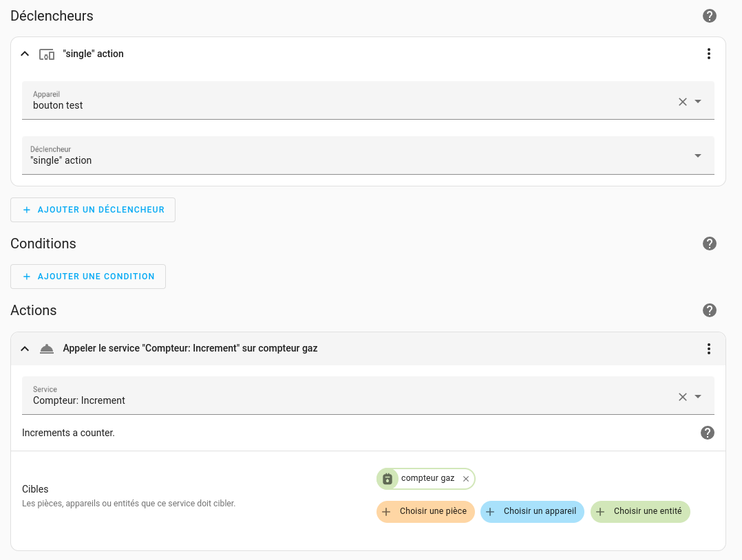742x560 pixels.
Task: Collapse the Compteur Increment action card
Action: [25, 349]
